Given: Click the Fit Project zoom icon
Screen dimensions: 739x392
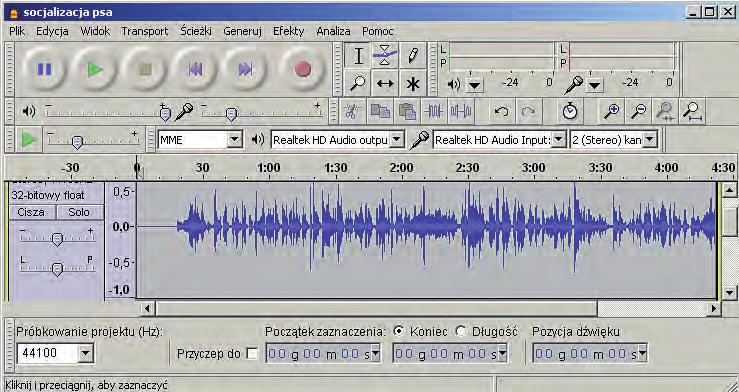Looking at the screenshot, I should 693,112.
